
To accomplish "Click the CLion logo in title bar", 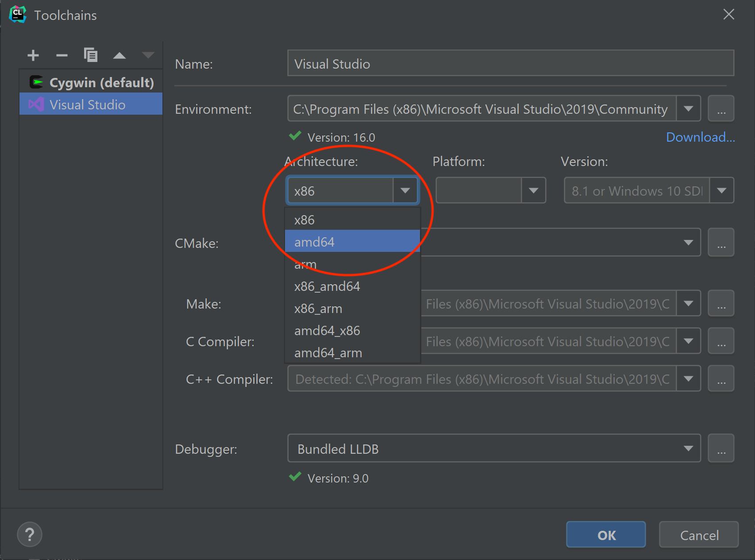I will [18, 14].
